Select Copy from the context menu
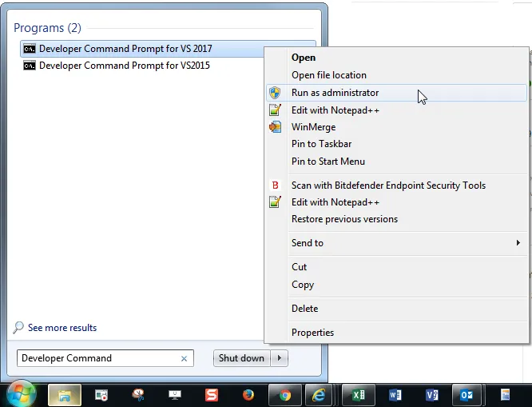The image size is (532, 407). click(396, 285)
